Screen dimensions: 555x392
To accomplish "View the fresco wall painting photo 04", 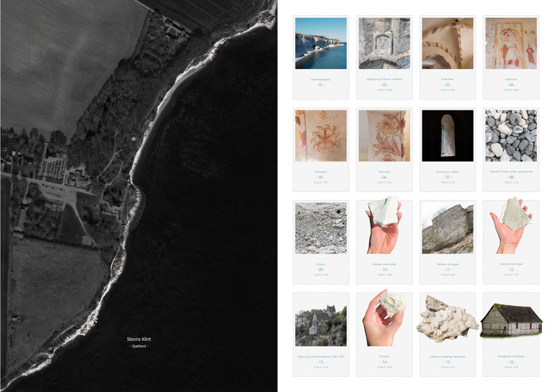I will 511,43.
